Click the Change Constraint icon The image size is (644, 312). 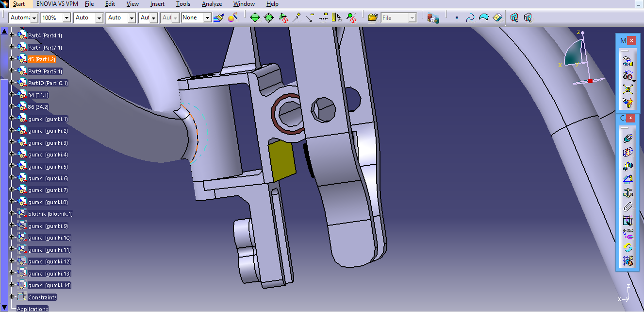pos(628,247)
